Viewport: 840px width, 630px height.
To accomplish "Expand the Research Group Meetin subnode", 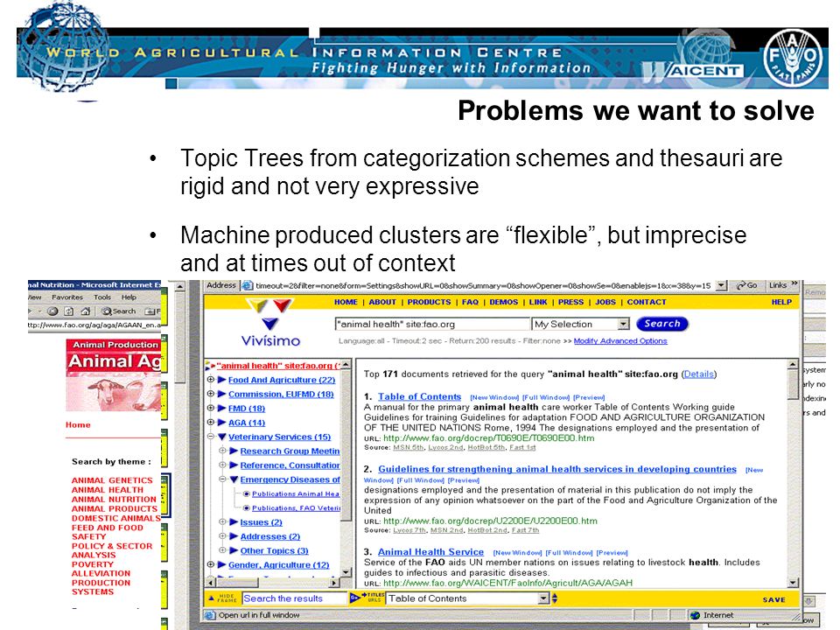I will pos(222,451).
